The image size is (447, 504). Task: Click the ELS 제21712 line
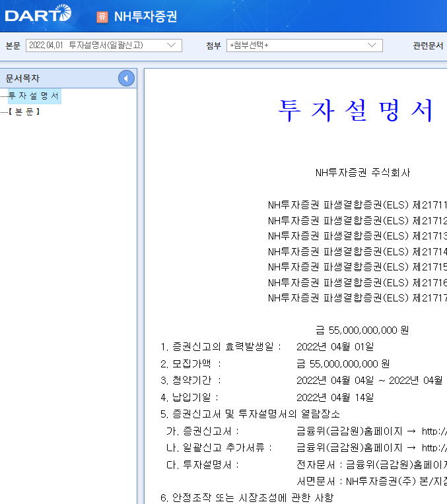tap(357, 220)
